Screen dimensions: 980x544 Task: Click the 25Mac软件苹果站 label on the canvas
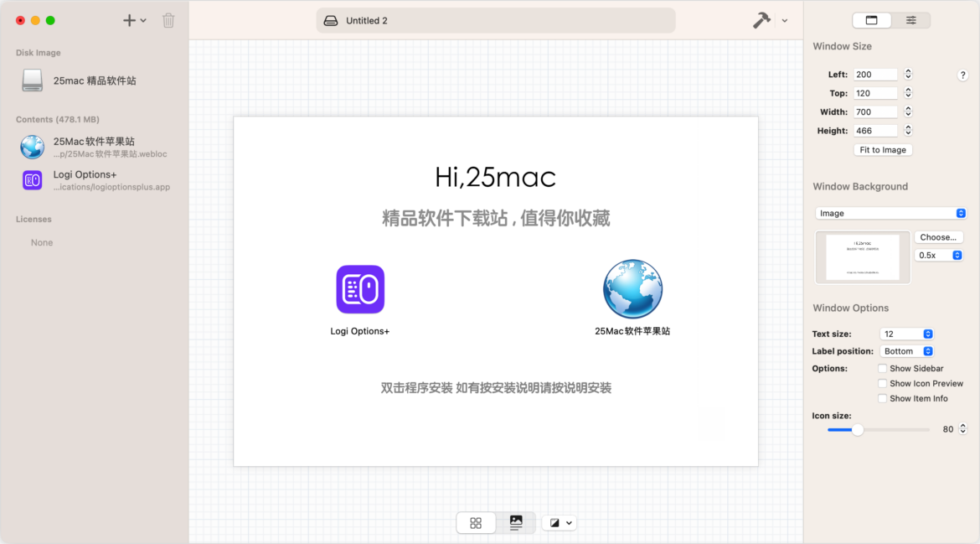click(632, 331)
